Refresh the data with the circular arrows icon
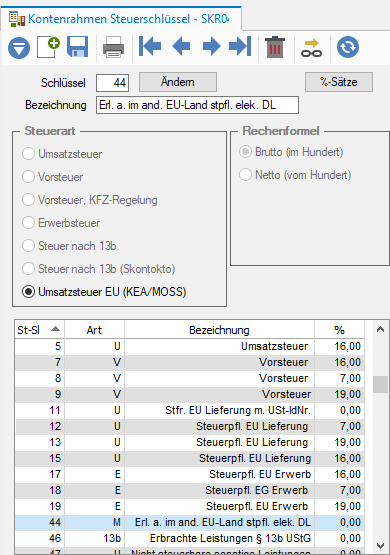 coord(348,47)
